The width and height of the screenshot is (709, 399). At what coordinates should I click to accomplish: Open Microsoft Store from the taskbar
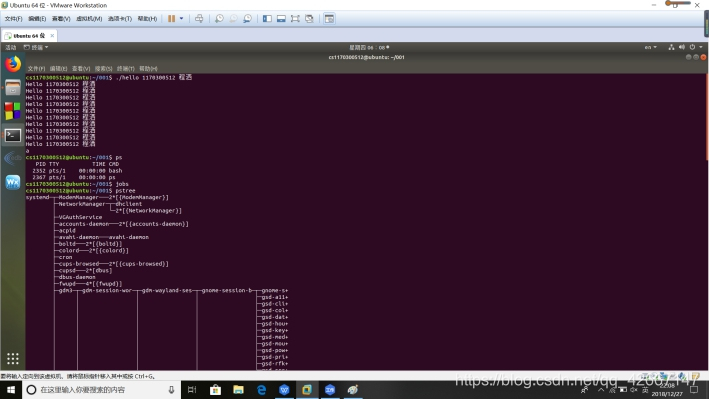coord(215,390)
